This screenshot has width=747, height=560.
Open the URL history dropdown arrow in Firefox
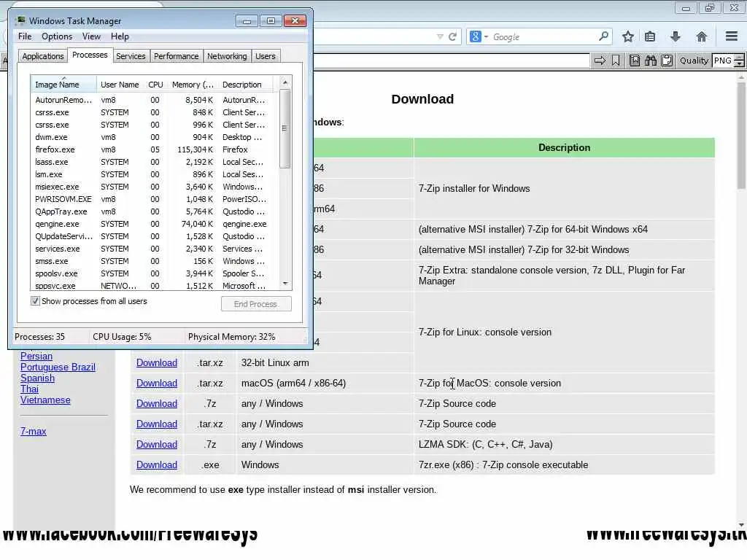(440, 36)
